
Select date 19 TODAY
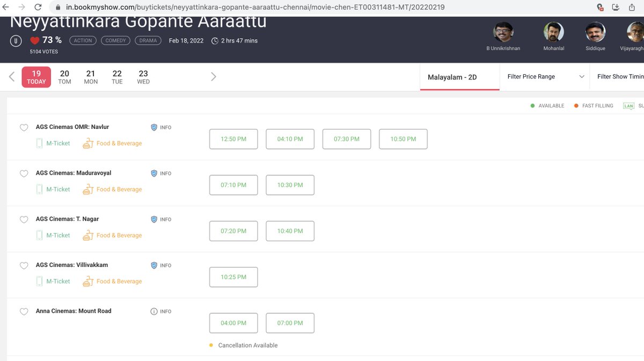coord(36,77)
